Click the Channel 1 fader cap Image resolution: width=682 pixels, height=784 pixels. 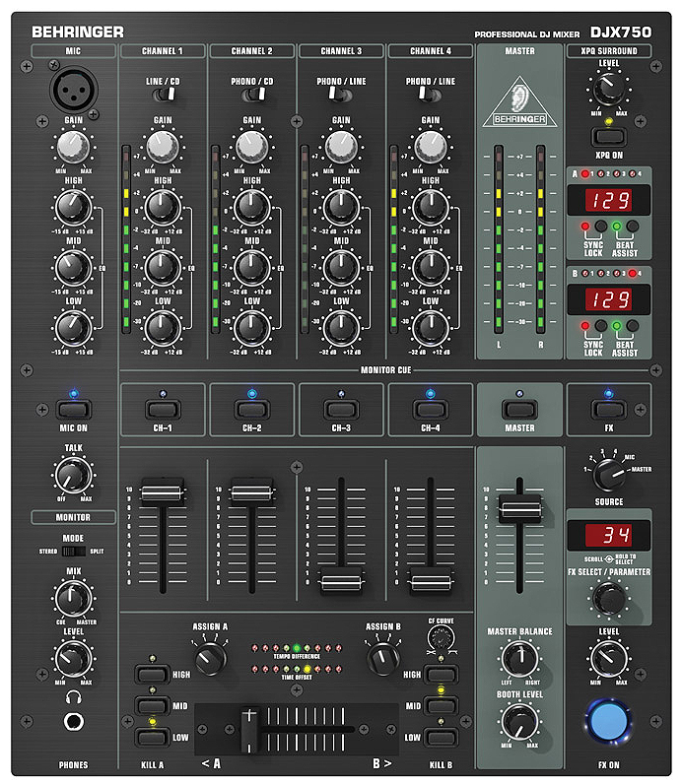(x=163, y=491)
